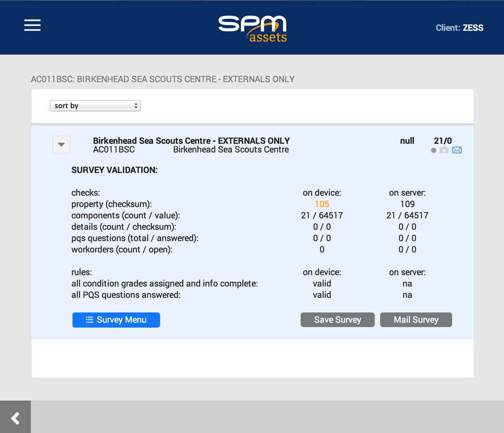Click the rules: section label

[x=82, y=272]
